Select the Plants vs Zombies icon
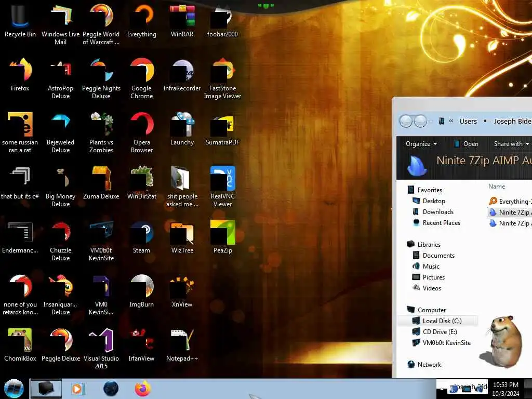 (101, 132)
